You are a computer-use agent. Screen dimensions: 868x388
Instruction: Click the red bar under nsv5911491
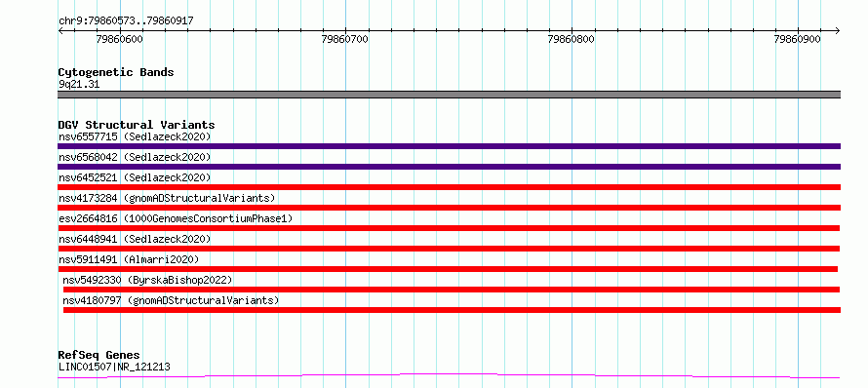[448, 269]
